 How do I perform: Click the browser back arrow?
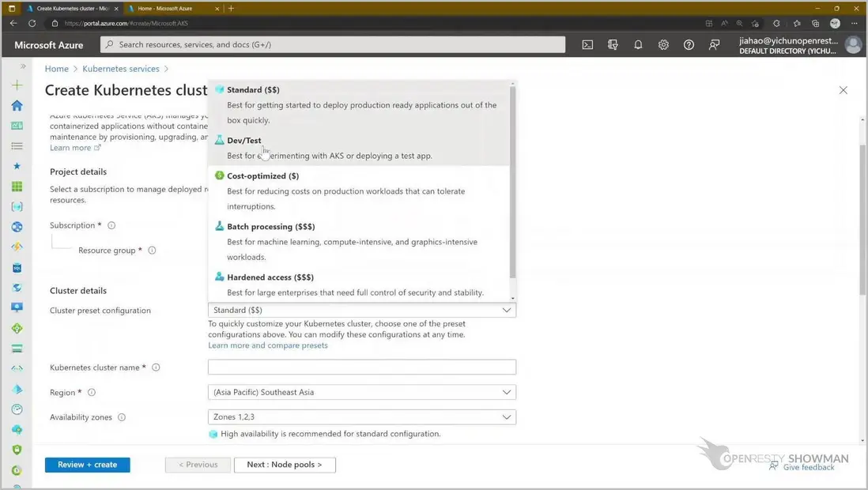pos(13,23)
